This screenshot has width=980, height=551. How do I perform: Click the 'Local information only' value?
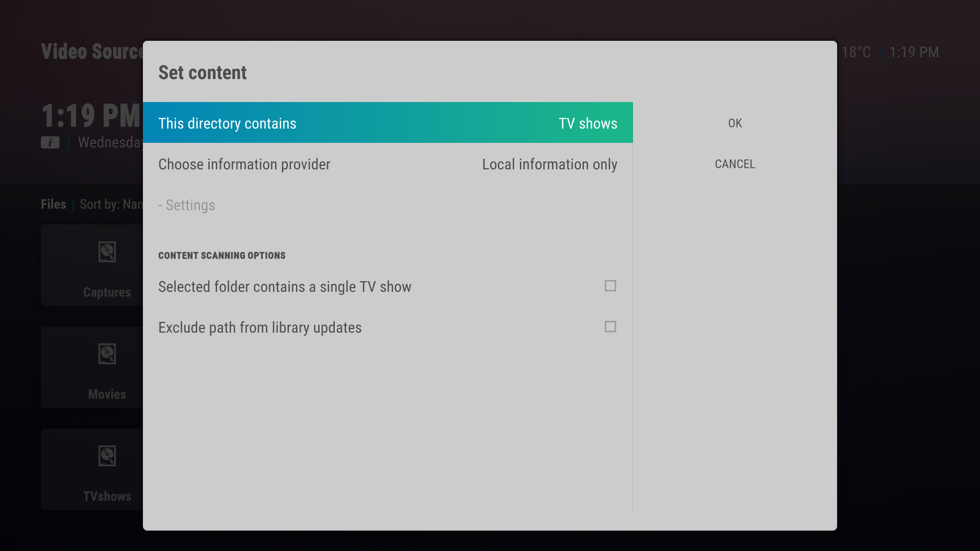[x=550, y=164]
